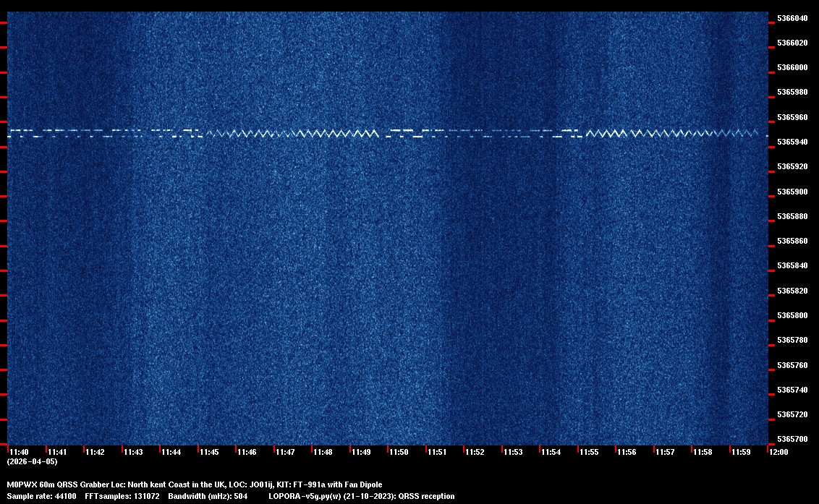Click the 5365800 frequency scale value
This screenshot has width=819, height=504.
792,315
